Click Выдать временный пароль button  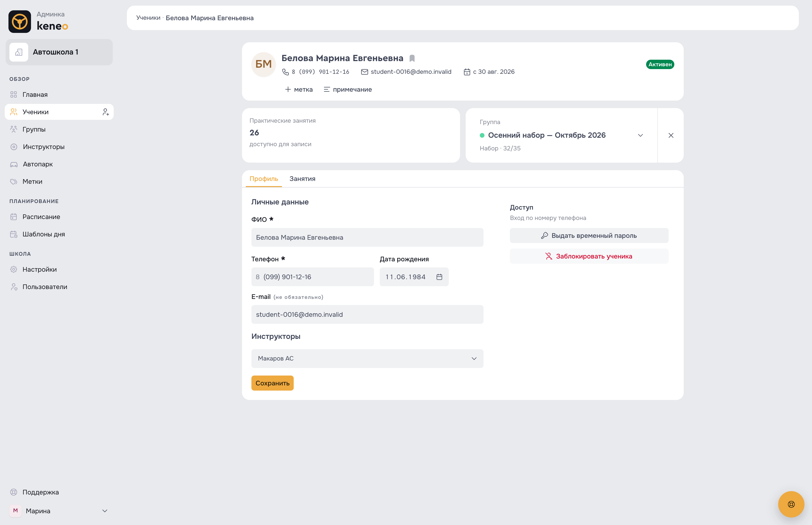click(589, 235)
